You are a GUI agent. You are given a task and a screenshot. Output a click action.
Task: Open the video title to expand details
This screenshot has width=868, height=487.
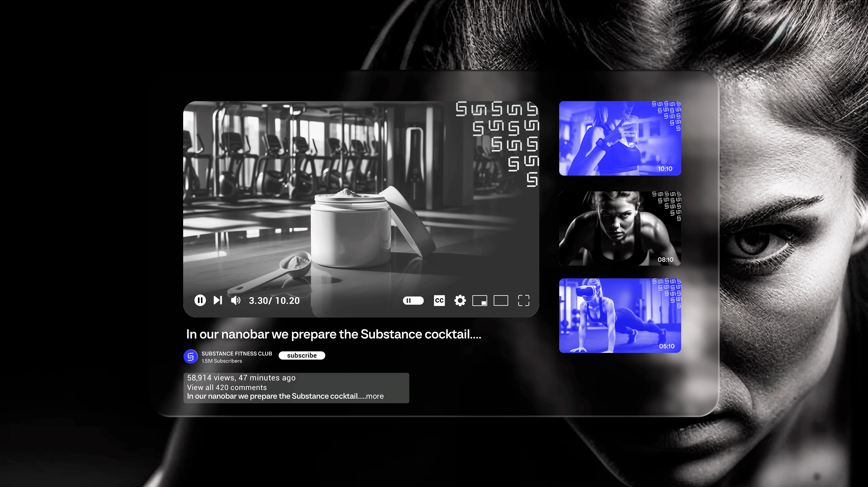(333, 334)
